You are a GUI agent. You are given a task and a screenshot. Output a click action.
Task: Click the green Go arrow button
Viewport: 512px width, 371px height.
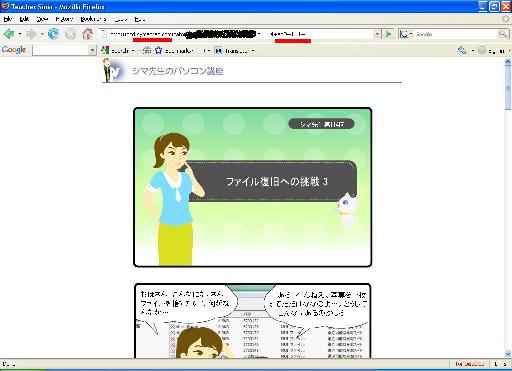pyautogui.click(x=388, y=34)
